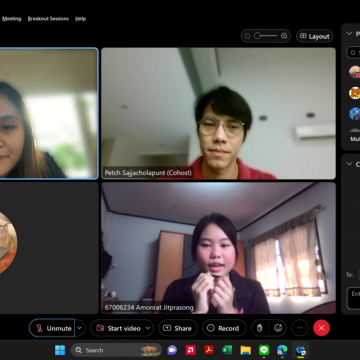Click the label 67006234 Amonrat Jitprasong
Image resolution: width=360 pixels, height=360 pixels.
point(149,307)
